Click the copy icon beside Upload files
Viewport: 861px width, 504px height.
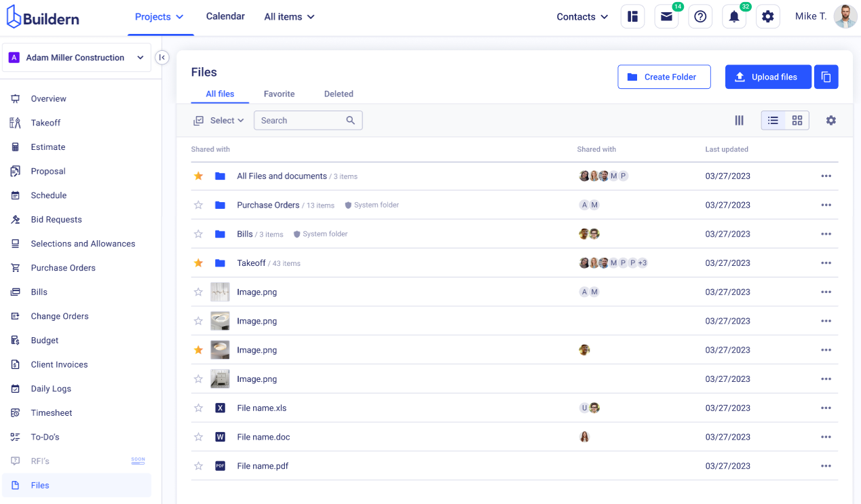click(826, 77)
